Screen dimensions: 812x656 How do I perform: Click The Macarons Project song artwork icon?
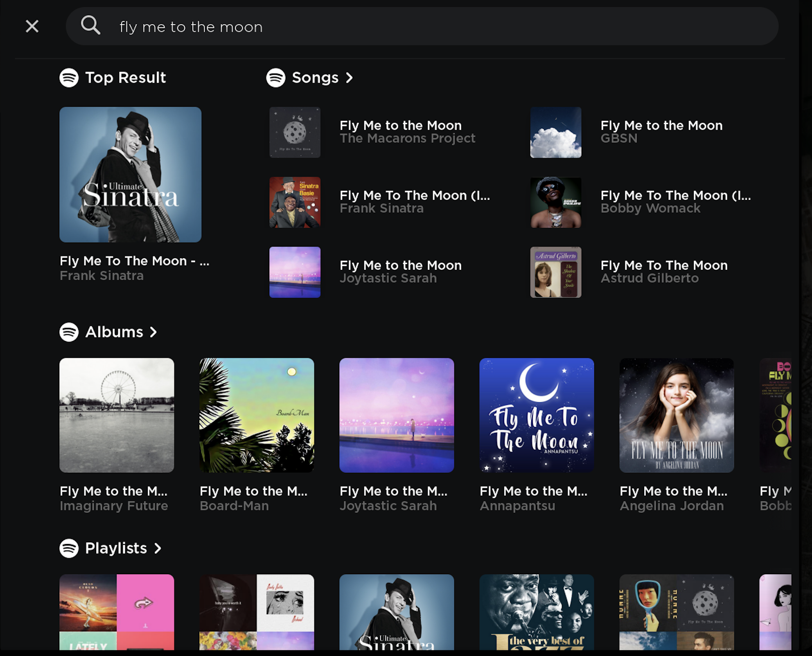point(295,132)
